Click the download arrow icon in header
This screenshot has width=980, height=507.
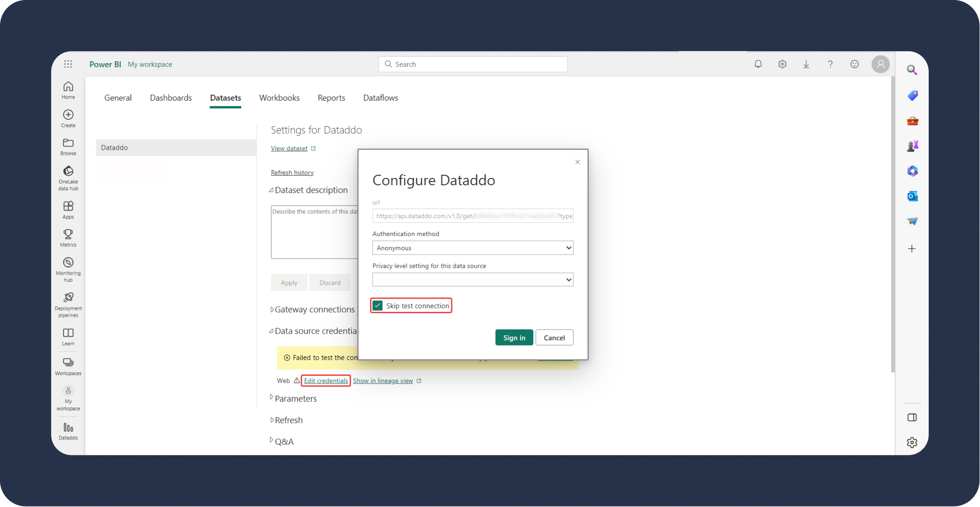pos(806,64)
